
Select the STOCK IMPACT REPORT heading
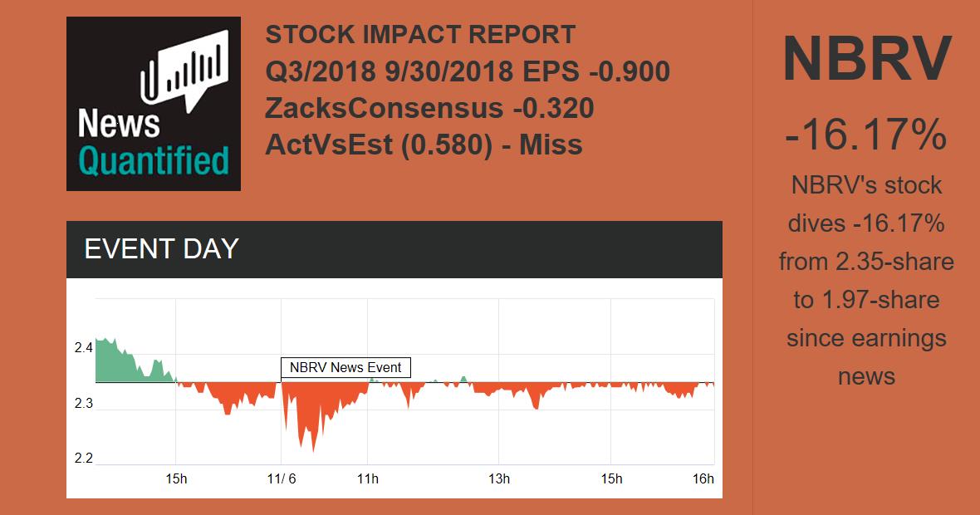coord(420,35)
